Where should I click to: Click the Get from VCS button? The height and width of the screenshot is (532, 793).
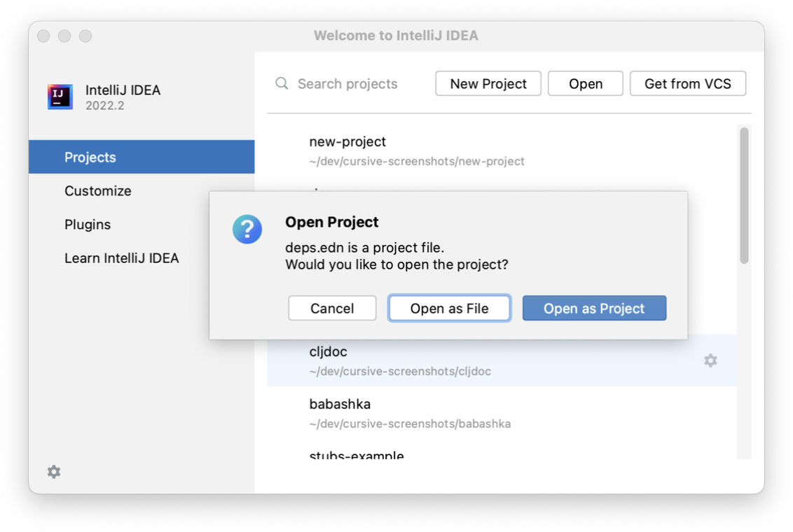688,83
